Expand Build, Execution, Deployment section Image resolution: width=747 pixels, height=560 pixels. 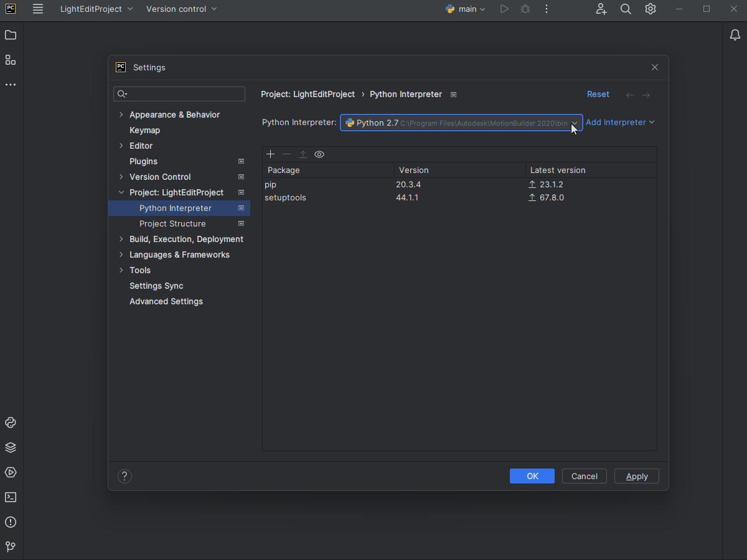coord(121,239)
